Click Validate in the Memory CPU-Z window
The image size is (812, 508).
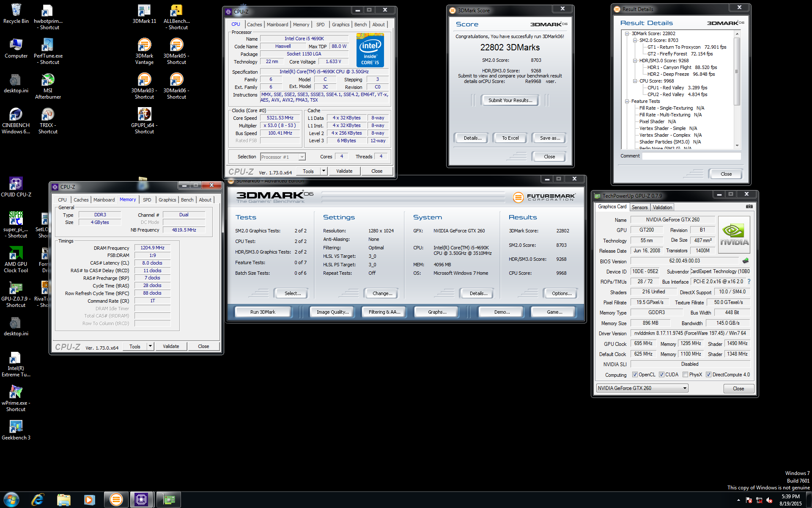[x=171, y=346]
